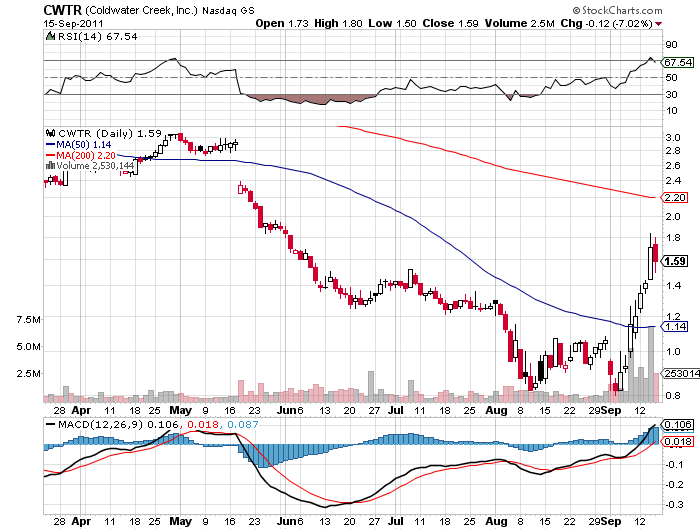700x530 pixels.
Task: Click the red MA(200) line sample in legend
Action: 50,155
